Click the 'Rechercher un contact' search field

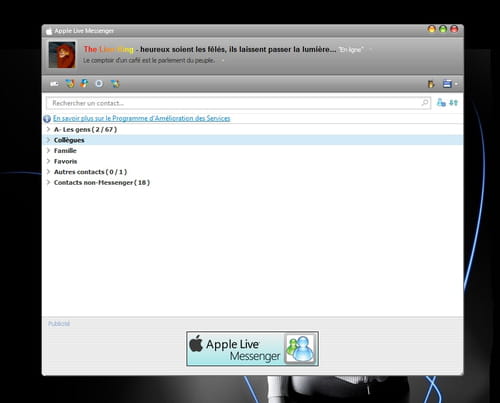[238, 103]
